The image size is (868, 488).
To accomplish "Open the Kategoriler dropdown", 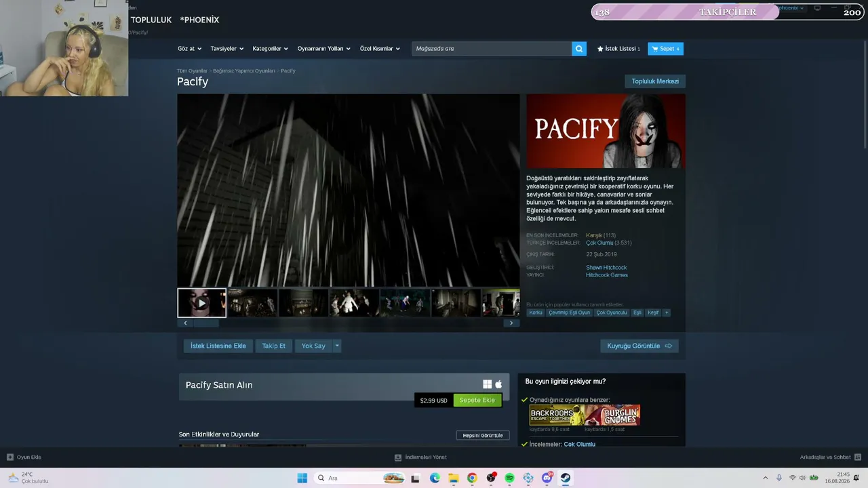I will tap(271, 49).
